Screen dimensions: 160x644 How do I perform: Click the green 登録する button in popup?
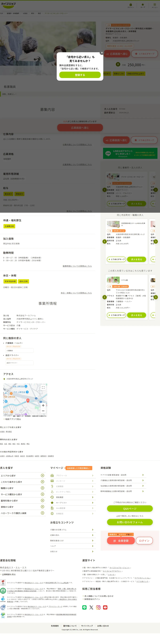80,75
